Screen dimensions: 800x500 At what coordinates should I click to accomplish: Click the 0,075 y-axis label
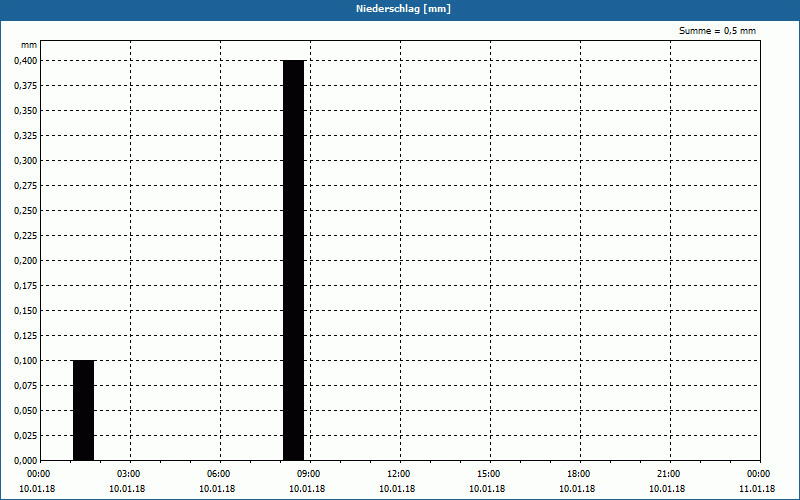26,386
